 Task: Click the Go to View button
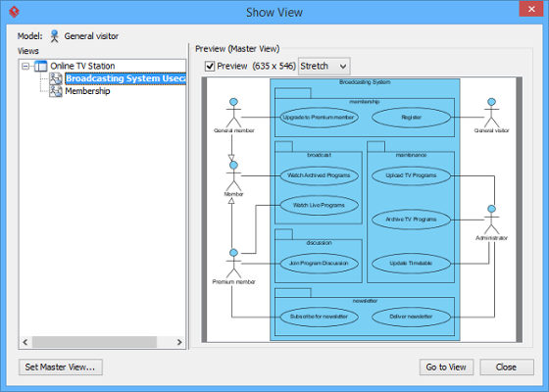coord(446,367)
